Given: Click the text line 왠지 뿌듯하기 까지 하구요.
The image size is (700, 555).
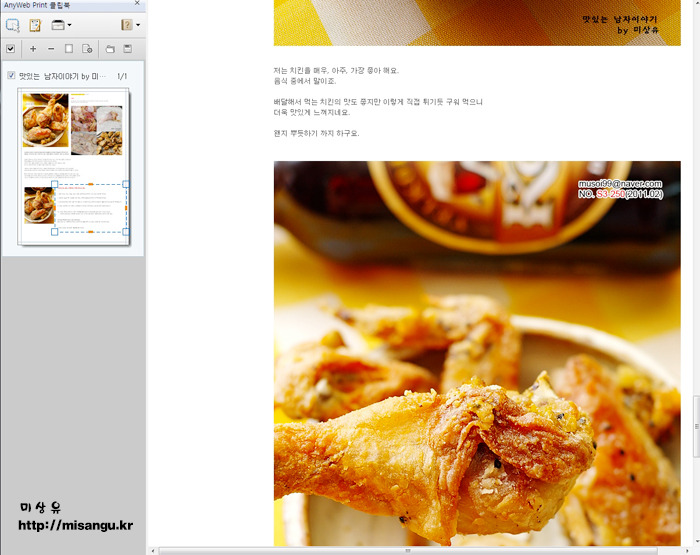Looking at the screenshot, I should (316, 133).
